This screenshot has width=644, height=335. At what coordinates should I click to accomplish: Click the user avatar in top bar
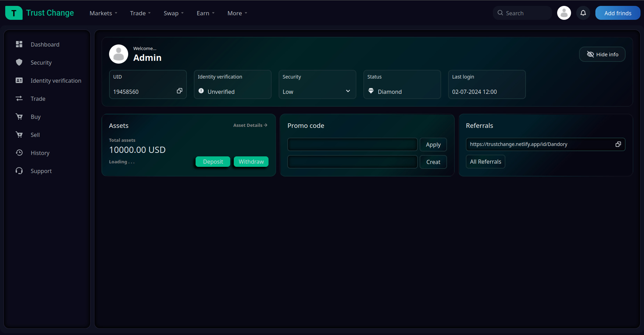click(564, 13)
